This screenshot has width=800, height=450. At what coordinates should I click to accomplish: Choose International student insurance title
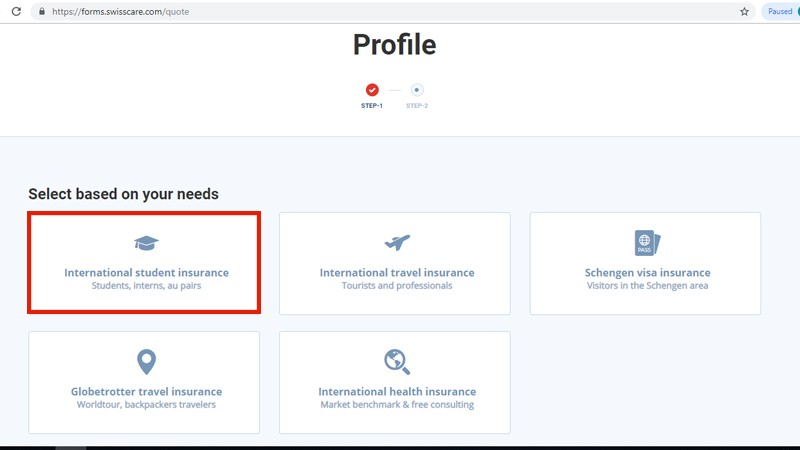[x=146, y=272]
